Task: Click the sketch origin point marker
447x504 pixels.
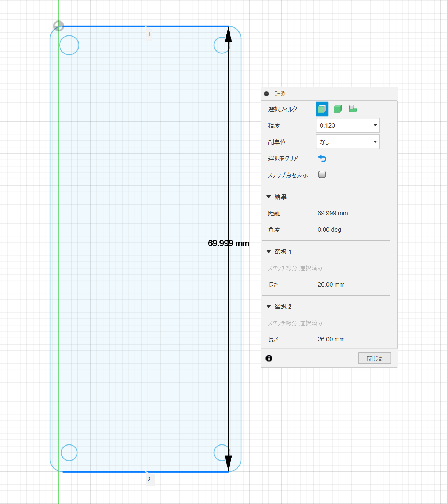Action: 58,26
